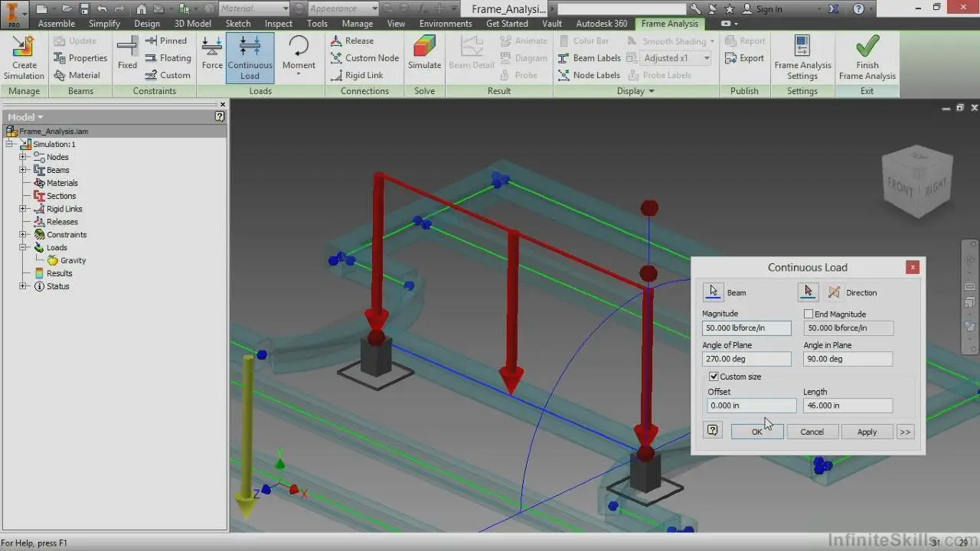Add a Custom Node
The height and width of the screenshot is (551, 980).
pyautogui.click(x=364, y=58)
